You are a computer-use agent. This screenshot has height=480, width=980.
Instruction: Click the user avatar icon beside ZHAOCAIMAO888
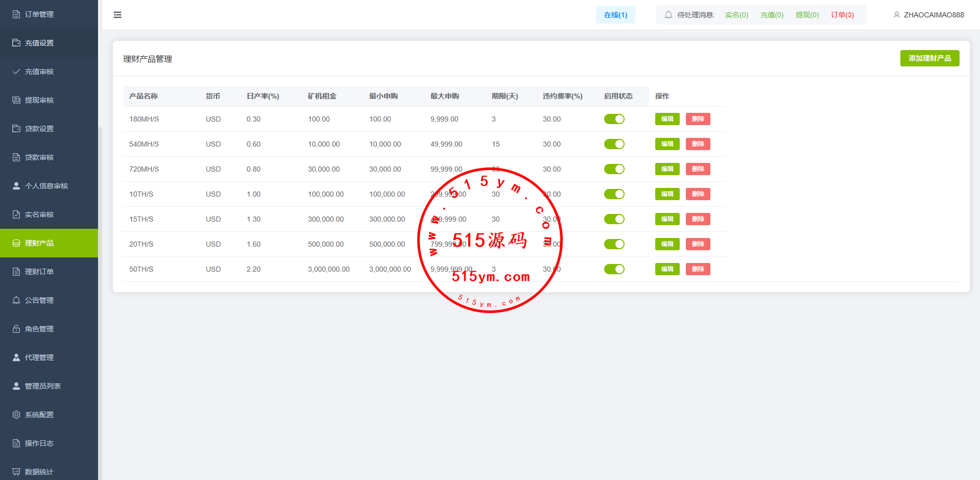[896, 15]
